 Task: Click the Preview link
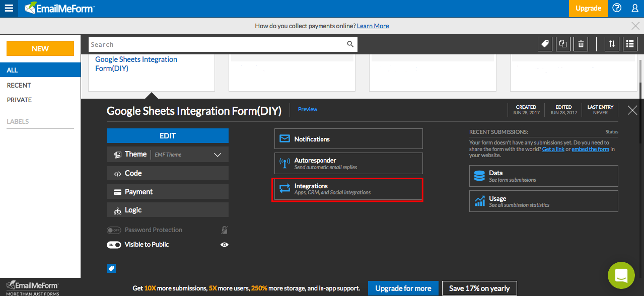(x=308, y=109)
